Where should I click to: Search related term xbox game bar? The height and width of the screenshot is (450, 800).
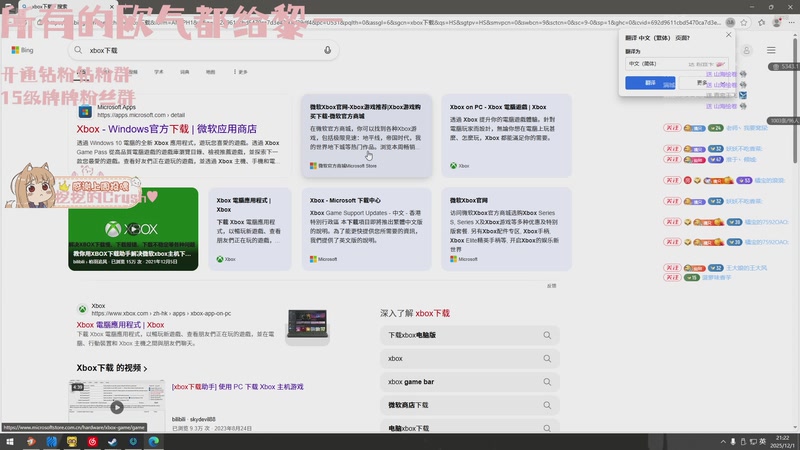469,382
